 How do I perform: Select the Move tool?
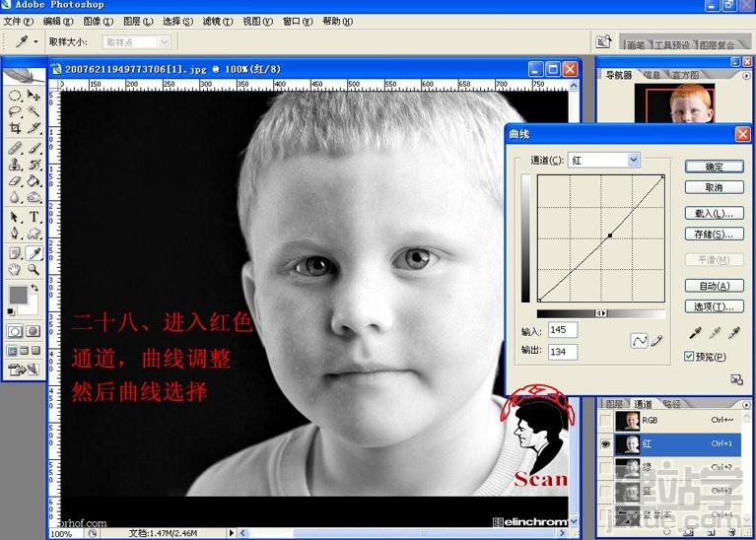(34, 96)
